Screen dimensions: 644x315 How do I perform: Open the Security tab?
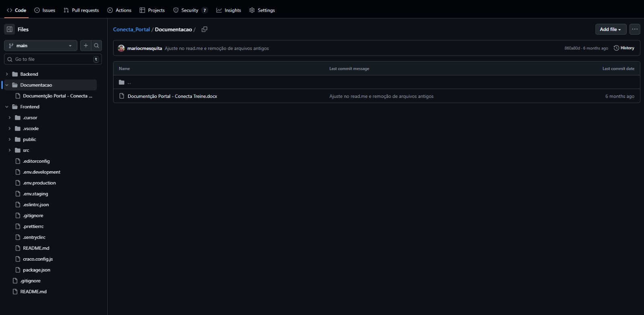(190, 10)
